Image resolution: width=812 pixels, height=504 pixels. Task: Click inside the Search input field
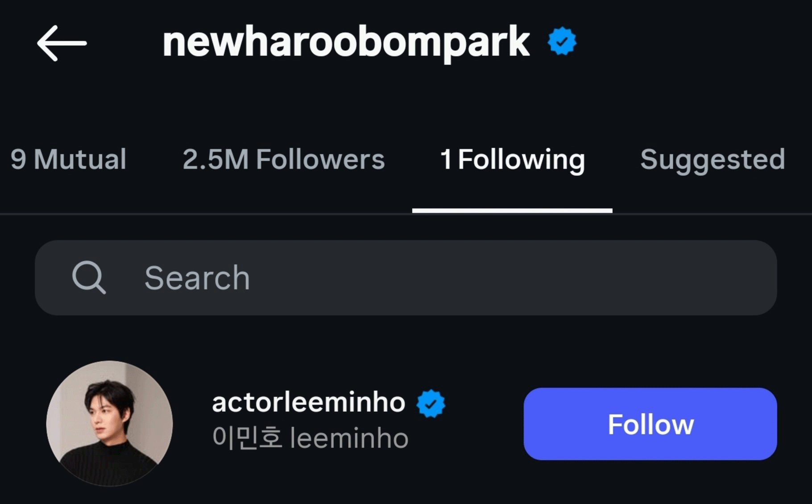[312, 277]
